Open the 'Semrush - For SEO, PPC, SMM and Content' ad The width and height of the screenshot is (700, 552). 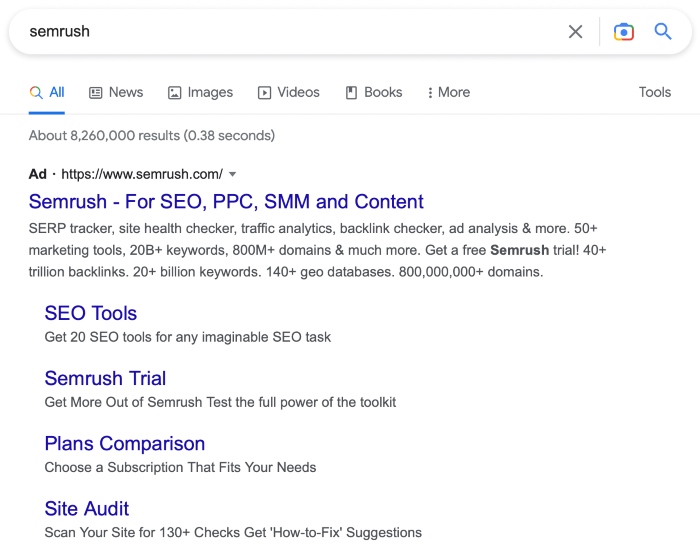click(x=226, y=202)
